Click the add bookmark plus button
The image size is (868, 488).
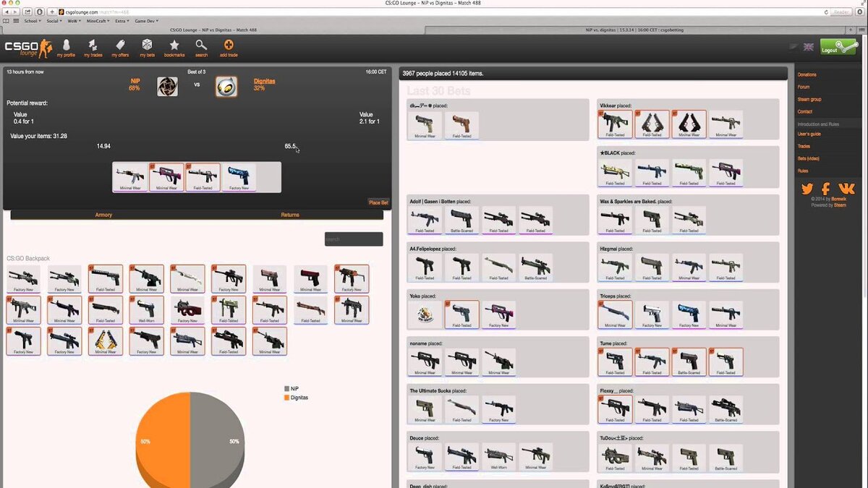point(52,12)
